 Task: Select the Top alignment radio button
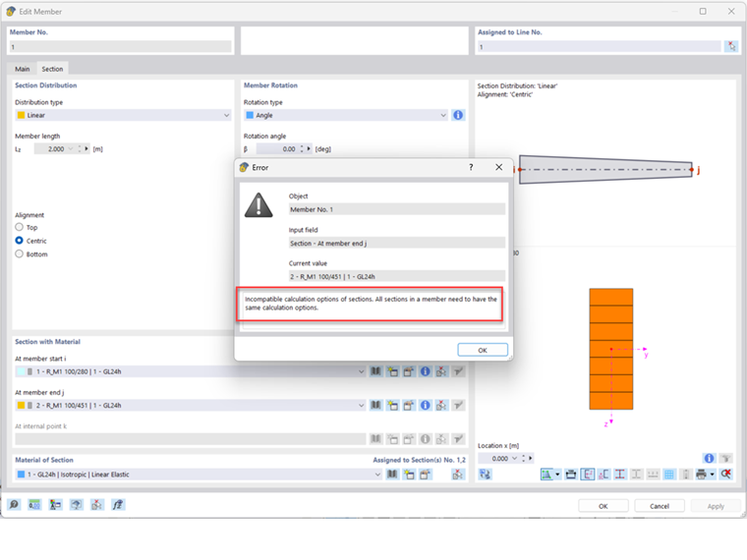point(19,227)
